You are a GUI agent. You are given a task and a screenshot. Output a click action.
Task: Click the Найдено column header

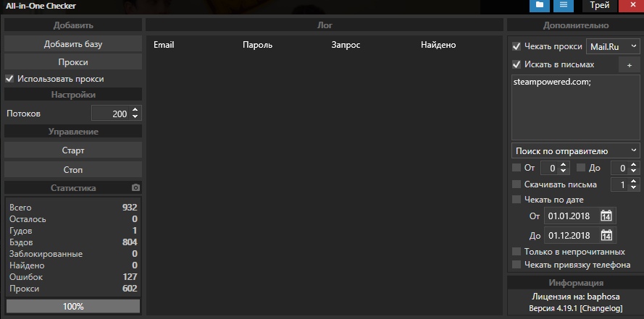(438, 45)
